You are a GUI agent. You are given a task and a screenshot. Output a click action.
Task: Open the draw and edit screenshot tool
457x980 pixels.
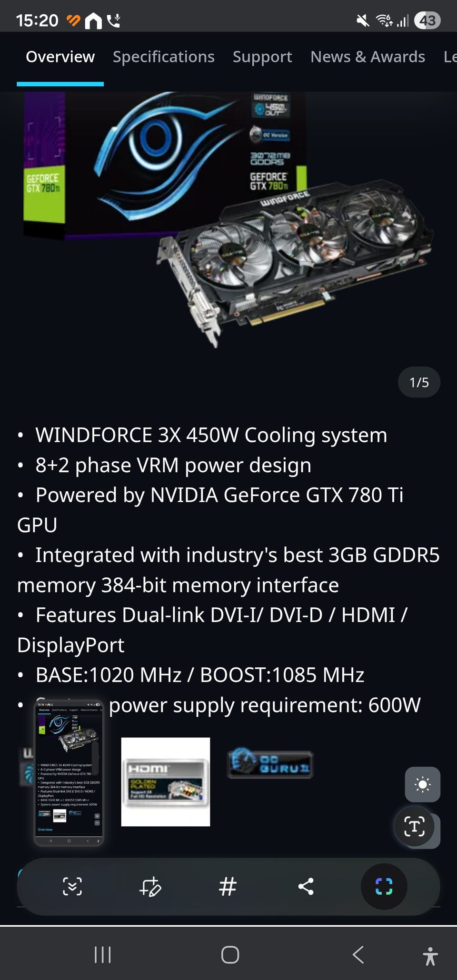(150, 887)
